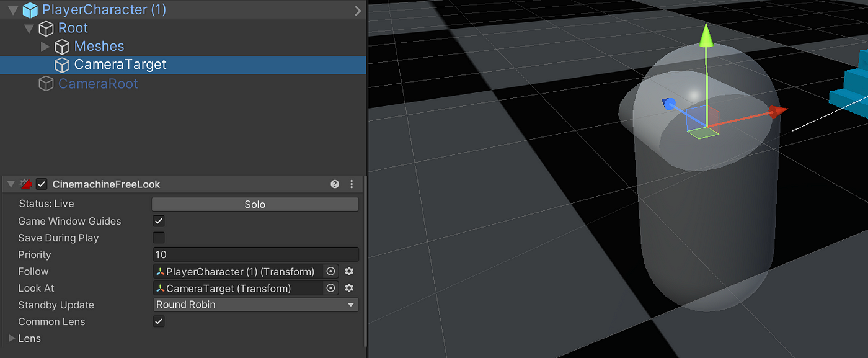Expand the Lens foldout
This screenshot has height=358, width=868.
pyautogui.click(x=13, y=339)
